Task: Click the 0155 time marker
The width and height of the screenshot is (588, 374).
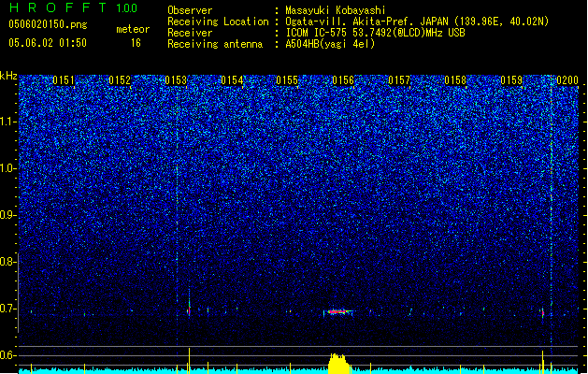Action: 287,80
